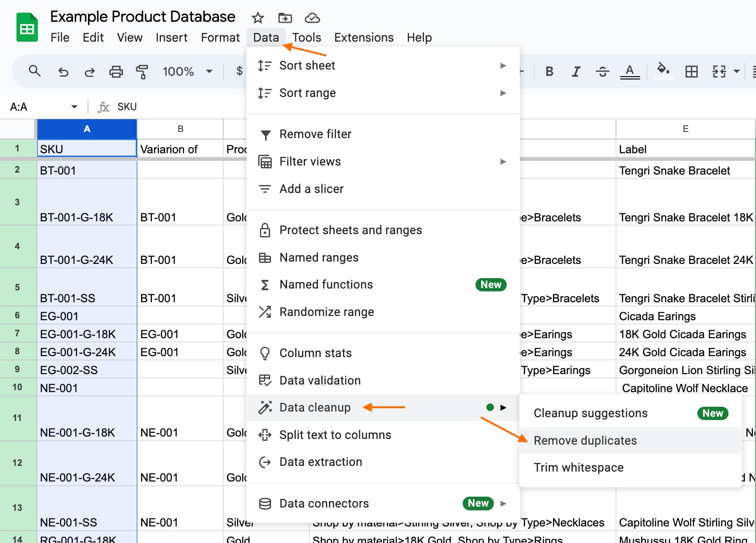
Task: Click the search menus magnifier icon
Action: tap(35, 71)
